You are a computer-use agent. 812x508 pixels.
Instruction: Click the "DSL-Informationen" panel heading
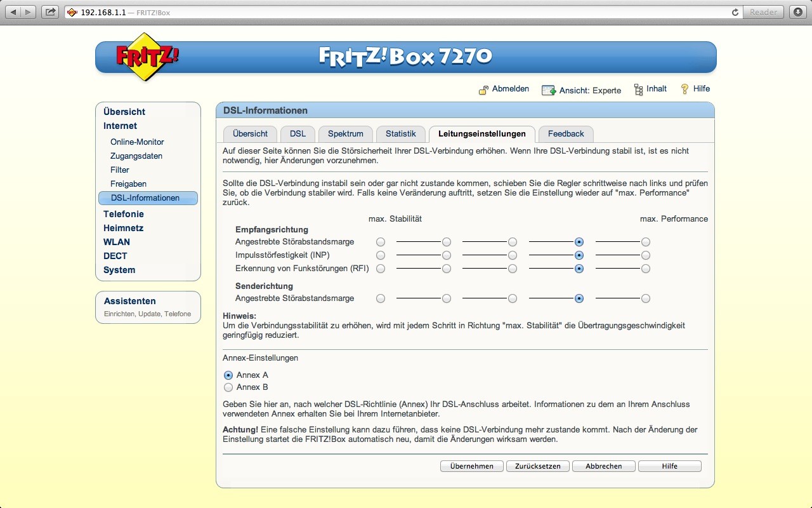[x=265, y=110]
